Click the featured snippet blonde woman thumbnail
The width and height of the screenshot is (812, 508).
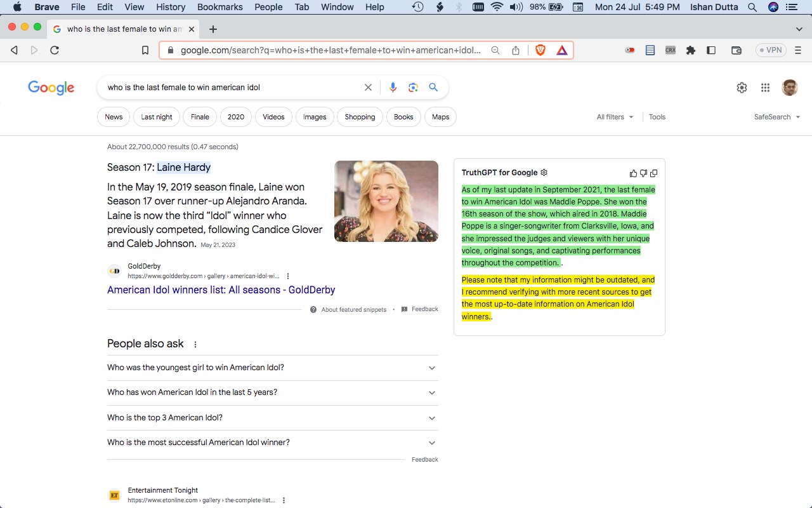(x=386, y=201)
